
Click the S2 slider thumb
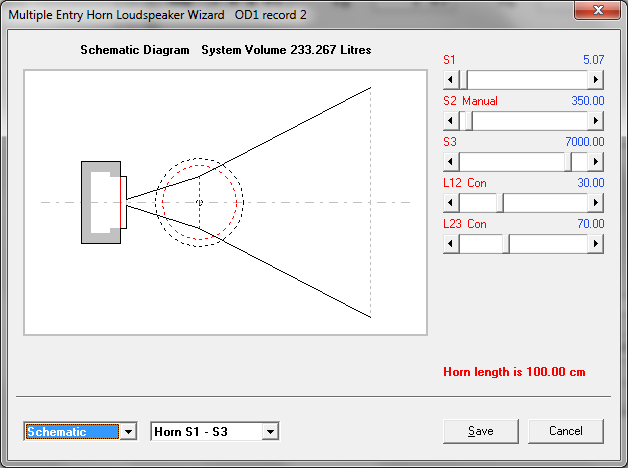coord(469,121)
